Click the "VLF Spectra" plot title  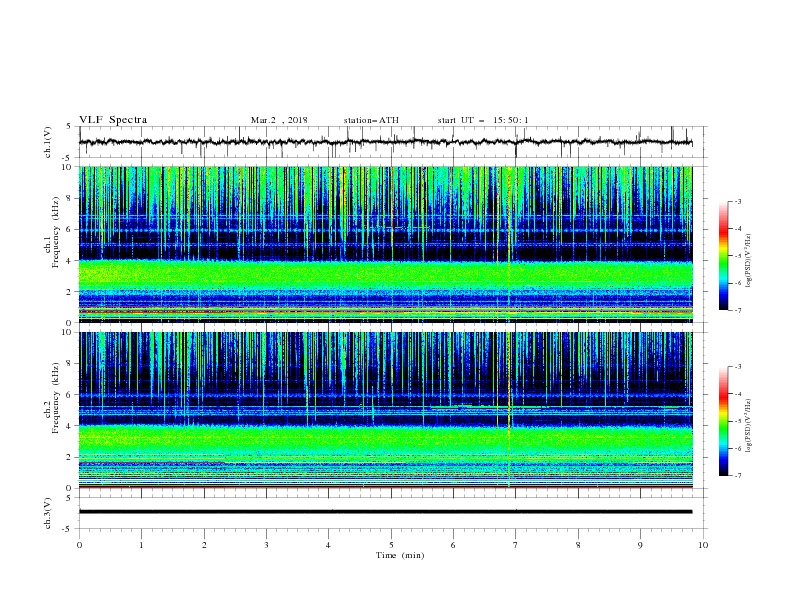[113, 120]
